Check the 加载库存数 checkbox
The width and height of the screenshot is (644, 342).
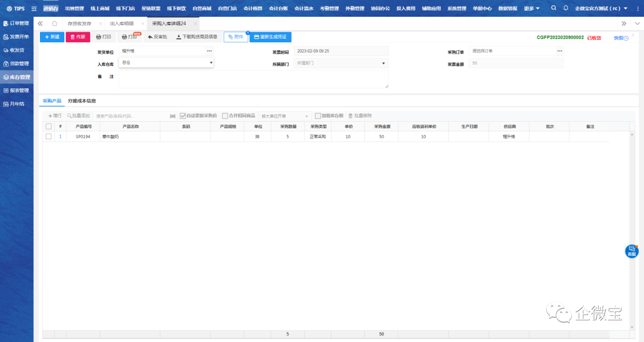[x=318, y=116]
